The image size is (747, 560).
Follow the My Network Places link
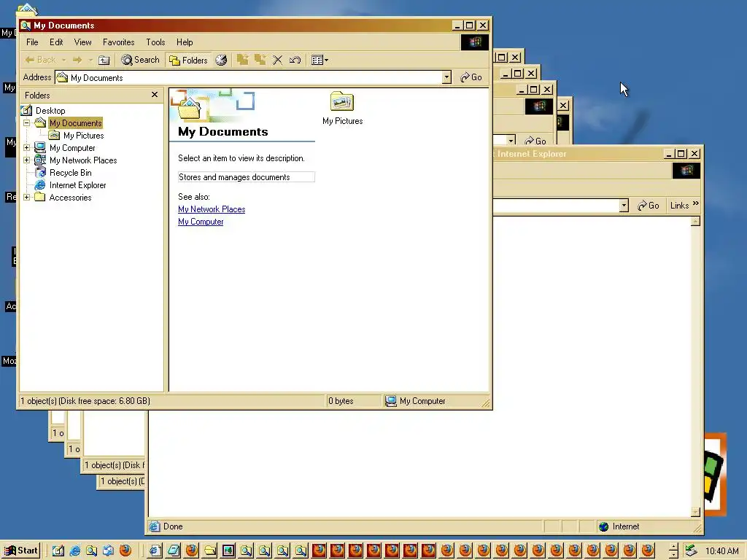[x=212, y=209]
